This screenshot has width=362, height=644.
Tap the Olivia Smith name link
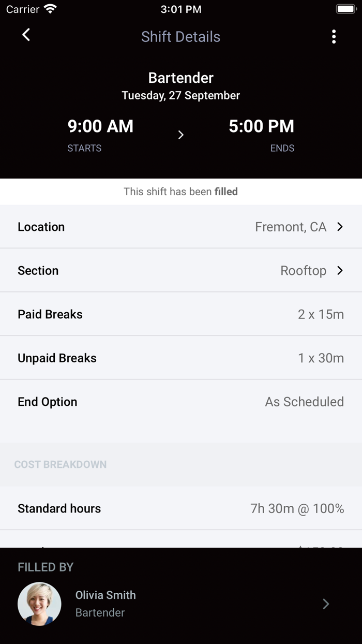click(x=105, y=595)
